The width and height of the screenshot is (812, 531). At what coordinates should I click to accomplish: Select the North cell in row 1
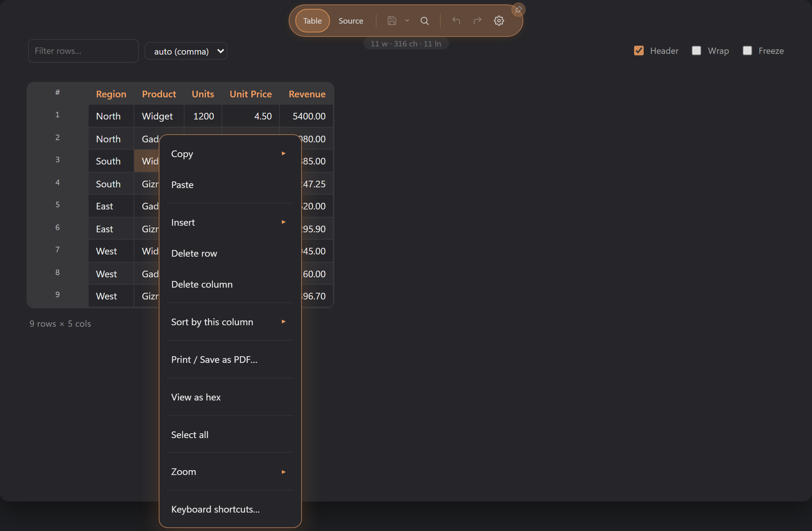click(111, 116)
